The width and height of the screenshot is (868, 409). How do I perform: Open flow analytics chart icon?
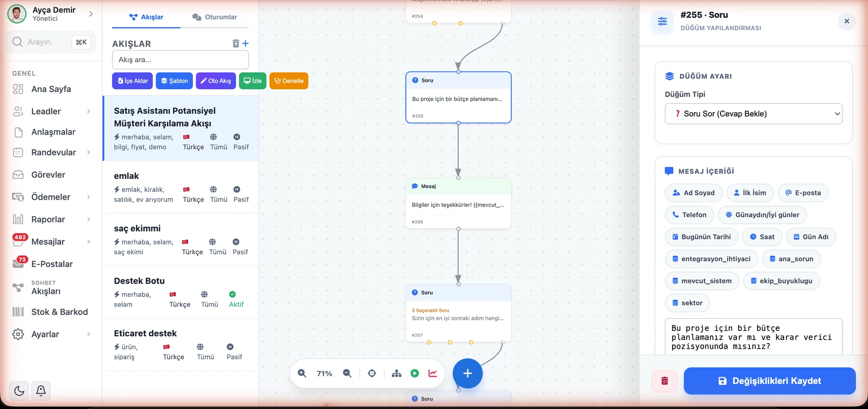[433, 373]
